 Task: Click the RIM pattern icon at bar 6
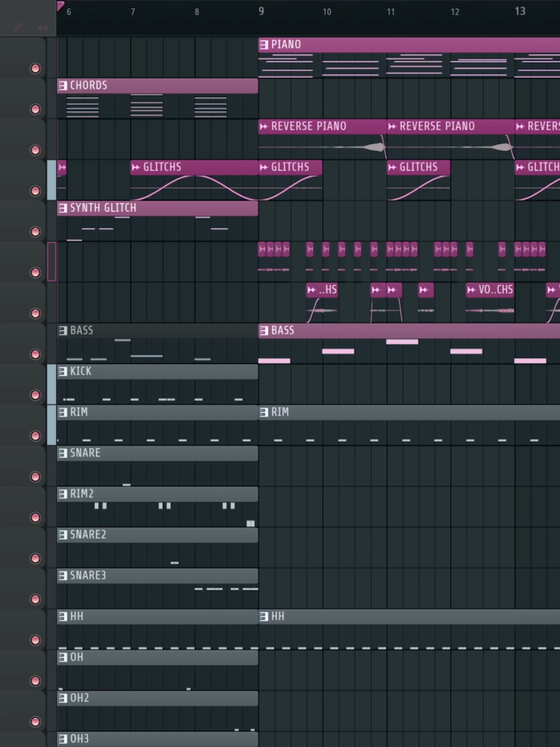pyautogui.click(x=63, y=412)
